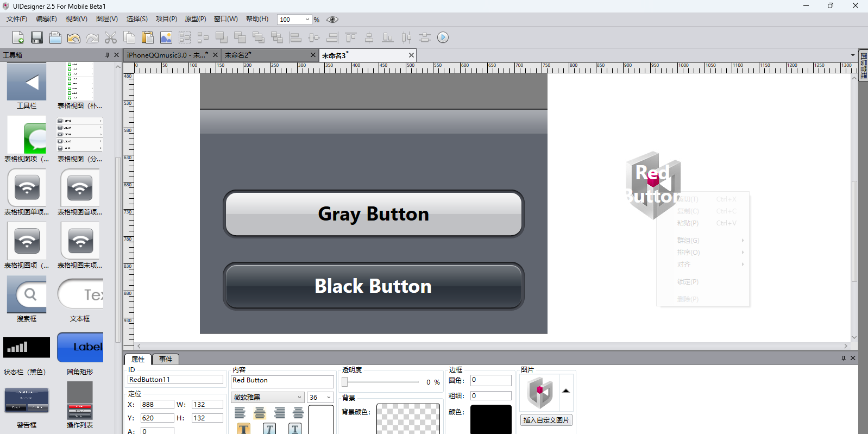This screenshot has width=868, height=434.
Task: Click the New document icon in toolbar
Action: point(18,37)
